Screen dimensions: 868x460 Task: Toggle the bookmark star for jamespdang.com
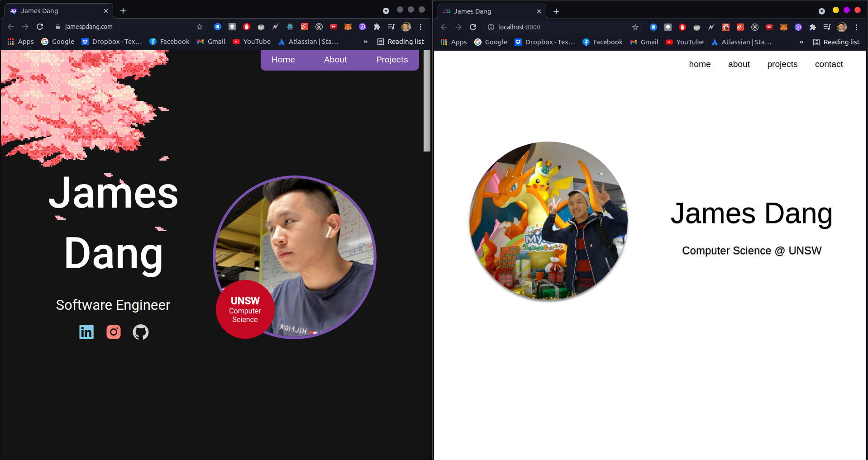click(199, 27)
